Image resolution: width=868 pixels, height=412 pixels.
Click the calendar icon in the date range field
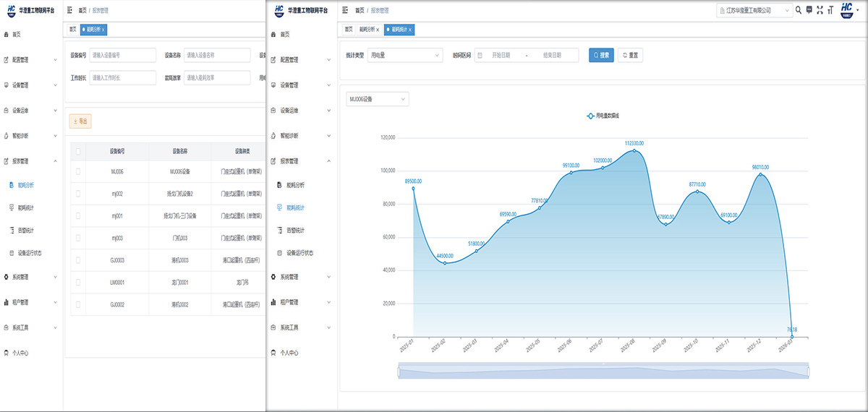(x=480, y=55)
